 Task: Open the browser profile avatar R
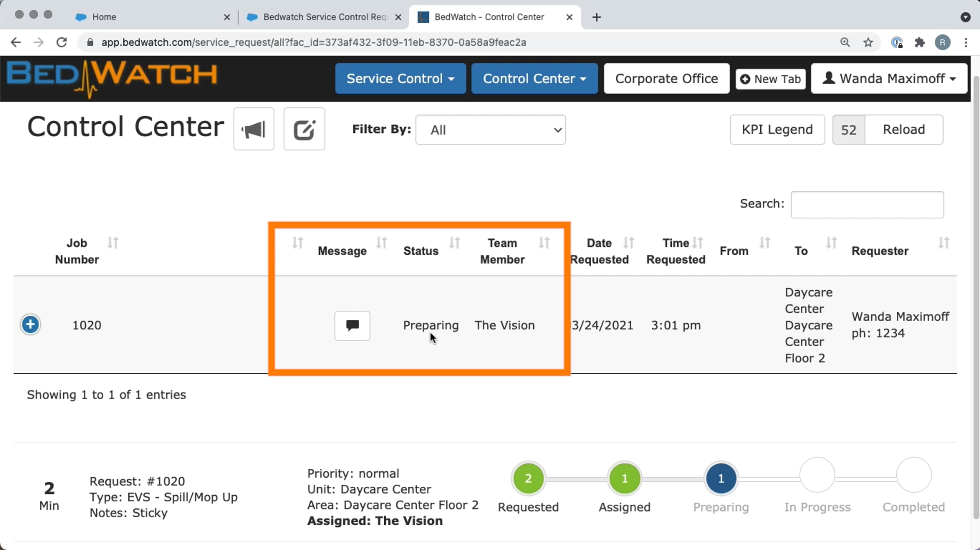(942, 42)
